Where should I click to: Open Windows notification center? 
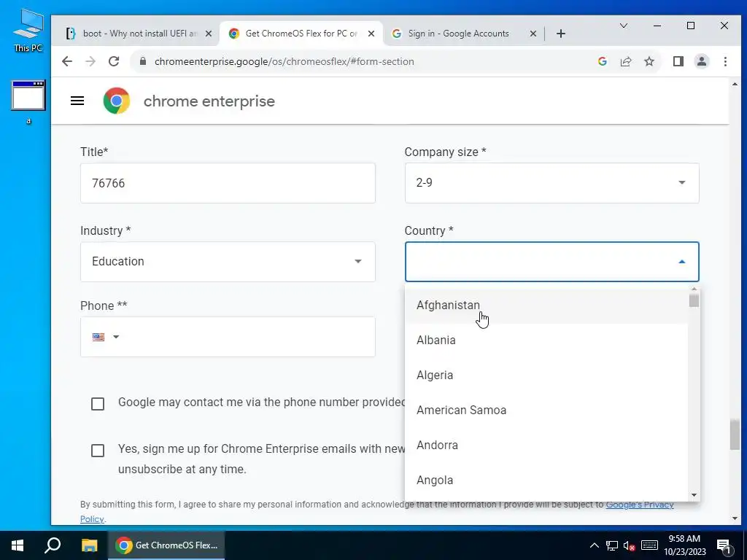pyautogui.click(x=724, y=545)
